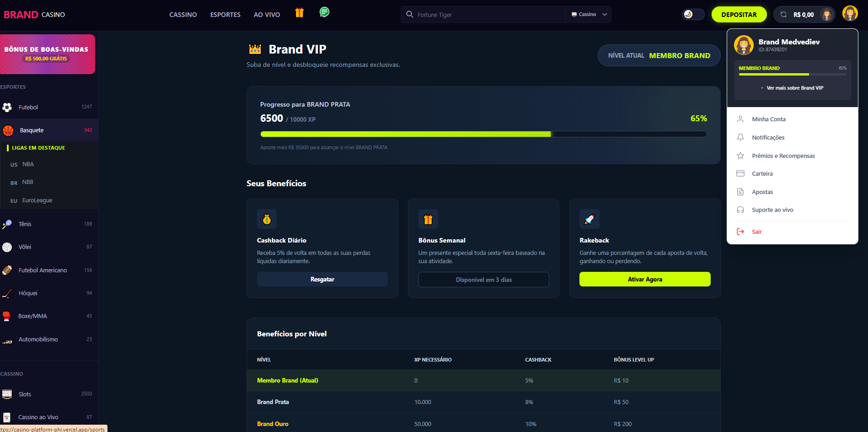Expand Ver mais sobre Brand VIP
The image size is (868, 432).
(792, 88)
